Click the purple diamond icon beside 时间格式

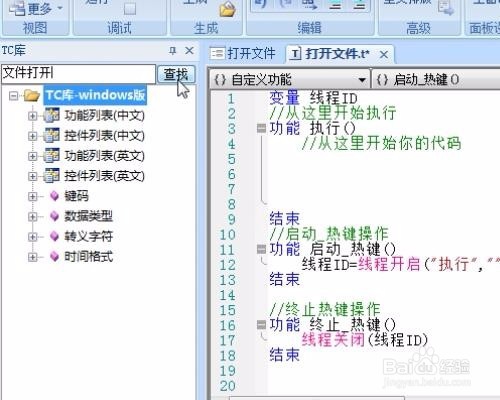coord(54,256)
